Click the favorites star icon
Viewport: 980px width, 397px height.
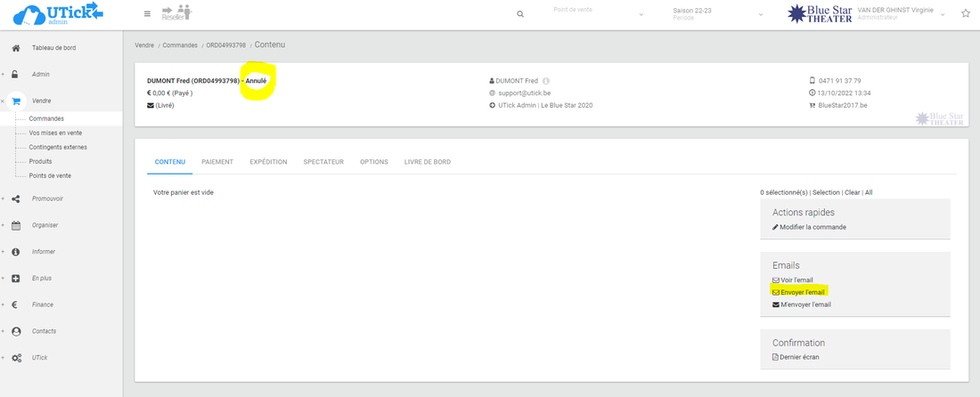point(966,13)
